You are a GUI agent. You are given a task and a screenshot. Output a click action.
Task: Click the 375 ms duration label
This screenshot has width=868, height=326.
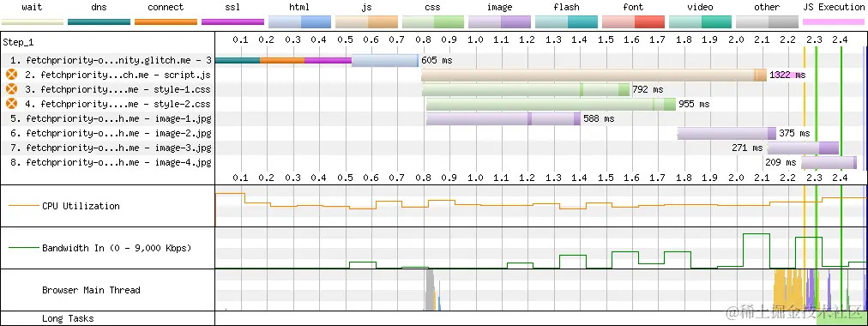point(794,133)
